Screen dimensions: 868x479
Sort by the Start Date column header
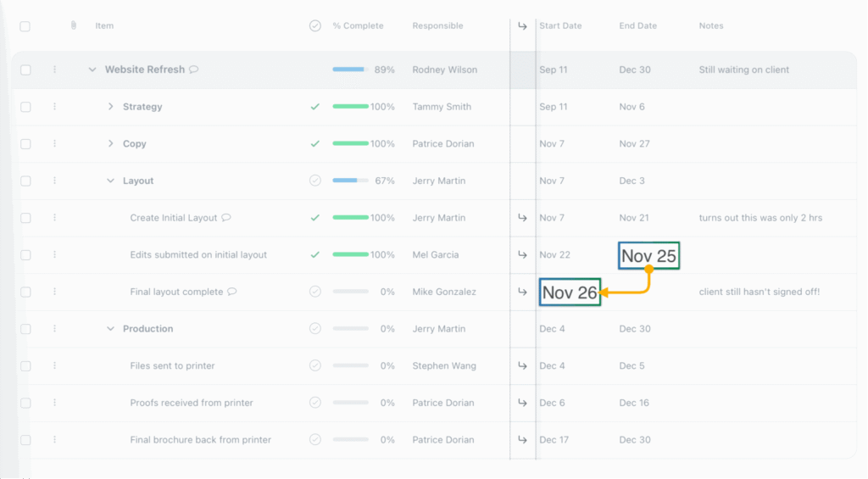point(560,26)
